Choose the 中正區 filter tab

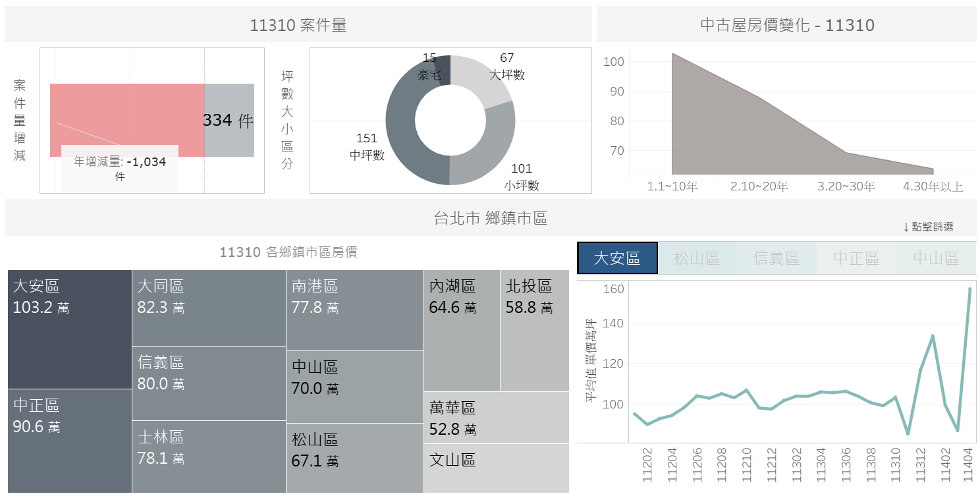tap(856, 258)
